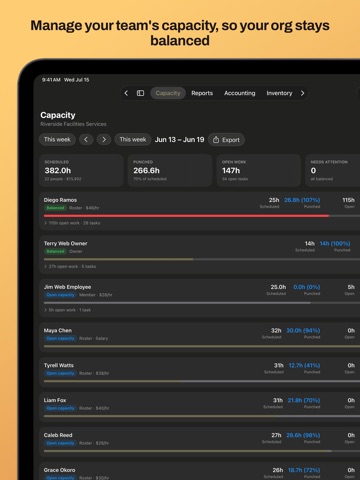Go back with the tab bar left chevron

(126, 93)
